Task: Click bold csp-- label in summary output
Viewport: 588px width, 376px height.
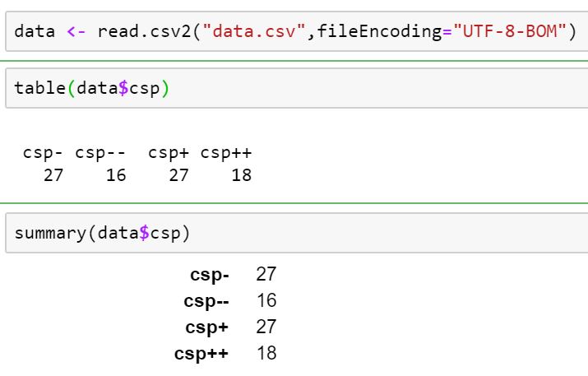Action: [206, 301]
